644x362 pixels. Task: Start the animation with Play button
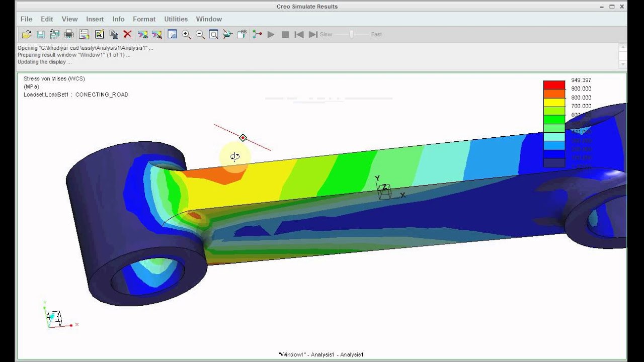pyautogui.click(x=271, y=34)
